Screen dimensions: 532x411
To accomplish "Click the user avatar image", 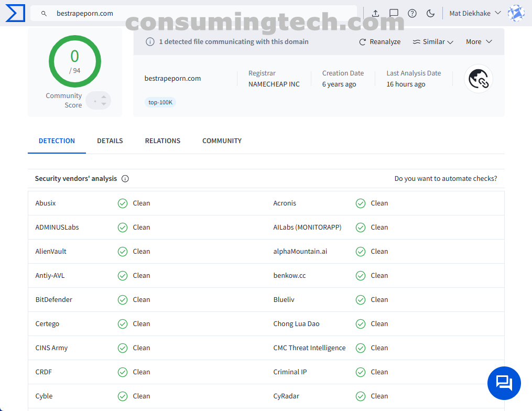I will tap(516, 13).
